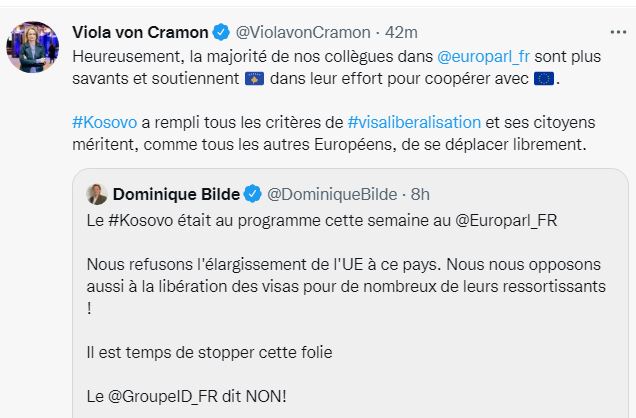Open the blue #Kosovo hashtag
The height and width of the screenshot is (418, 636).
[x=105, y=124]
